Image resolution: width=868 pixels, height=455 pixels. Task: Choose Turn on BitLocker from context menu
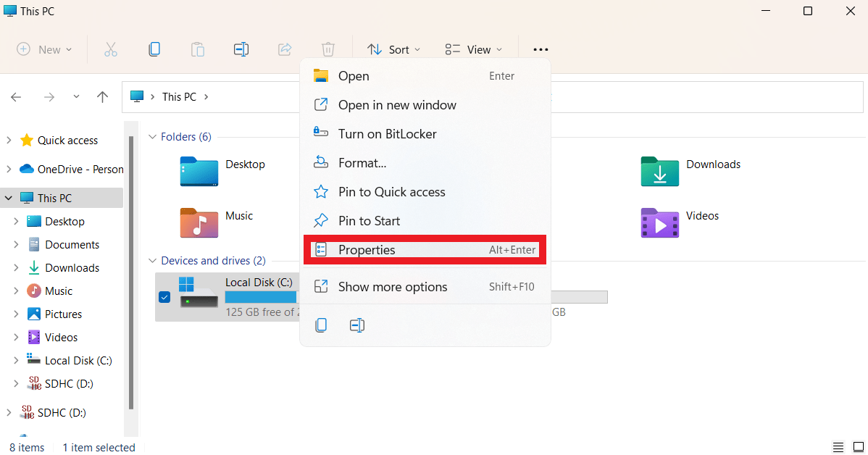tap(387, 134)
